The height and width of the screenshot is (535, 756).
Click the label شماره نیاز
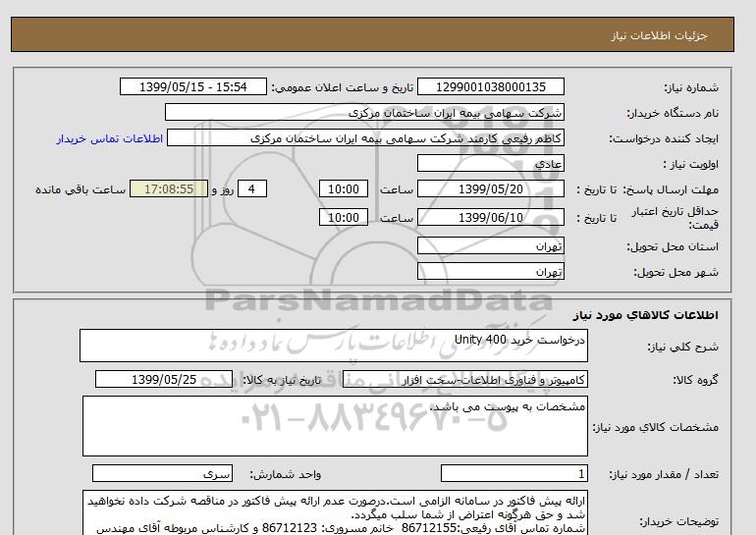(x=691, y=87)
